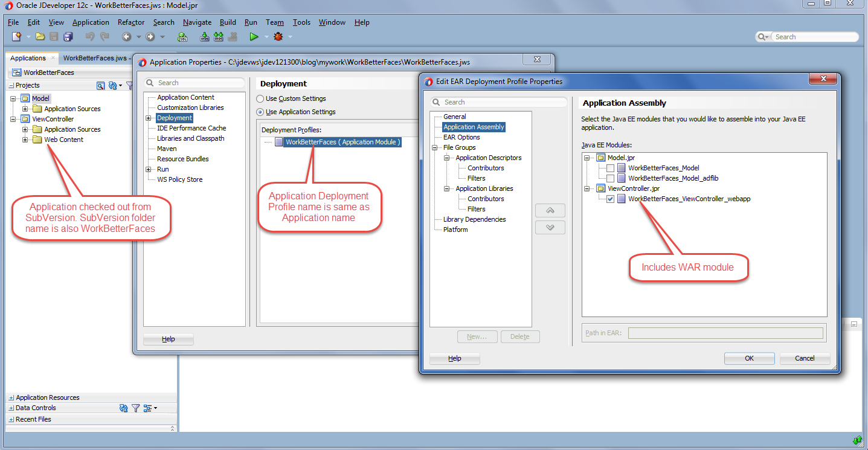Click Help in Application Properties dialog
868x450 pixels.
coord(169,339)
